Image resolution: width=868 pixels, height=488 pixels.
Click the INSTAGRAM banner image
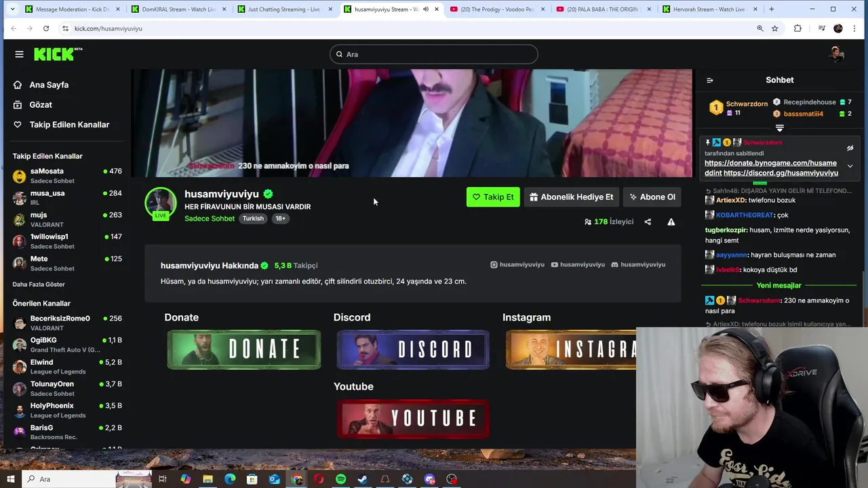(570, 350)
